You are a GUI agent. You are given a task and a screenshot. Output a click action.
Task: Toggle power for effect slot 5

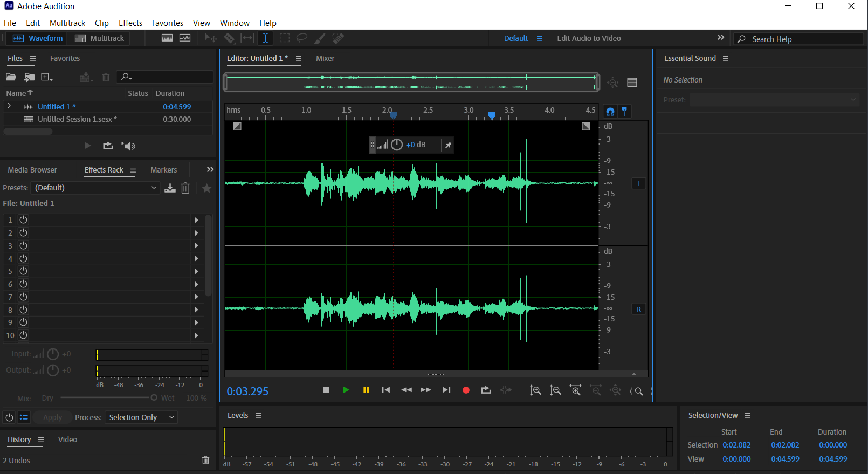click(x=23, y=271)
